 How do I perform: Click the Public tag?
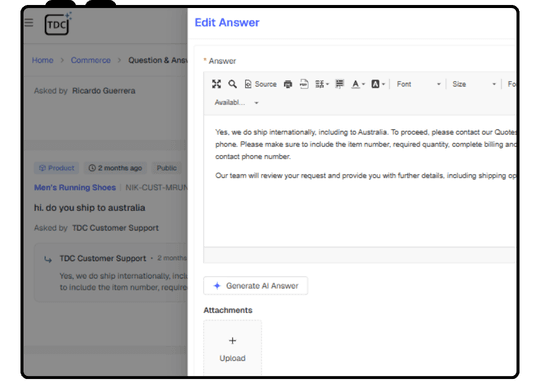(x=167, y=168)
